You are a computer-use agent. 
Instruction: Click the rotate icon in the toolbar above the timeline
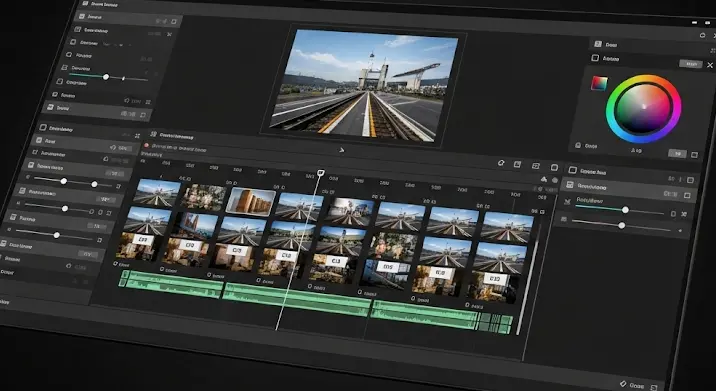(x=500, y=163)
